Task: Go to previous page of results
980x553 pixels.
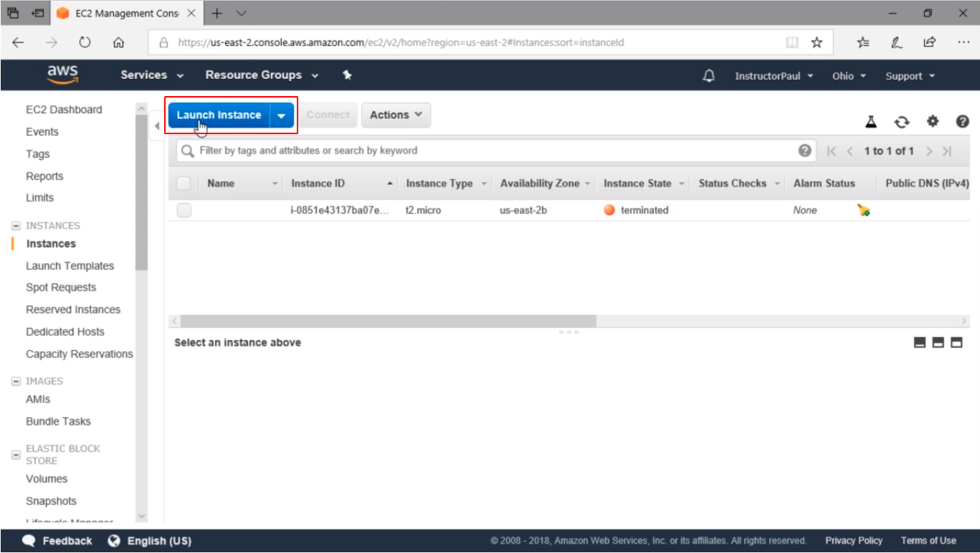Action: (x=850, y=151)
